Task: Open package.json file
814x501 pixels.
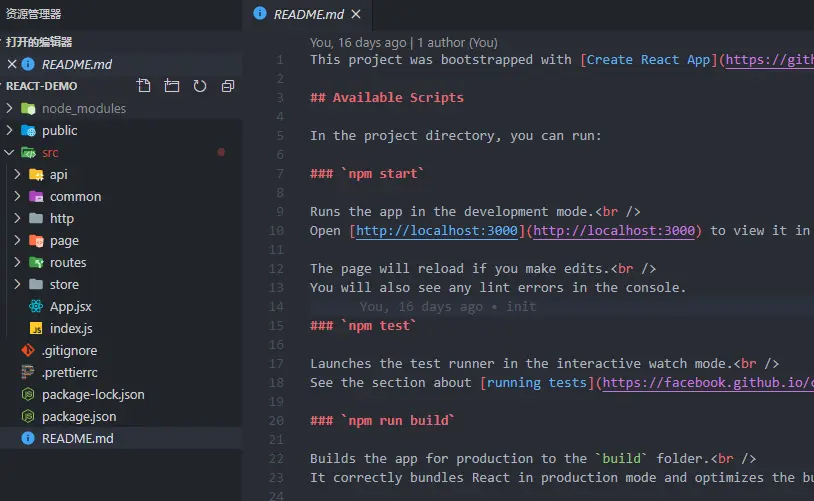Action: click(x=79, y=417)
